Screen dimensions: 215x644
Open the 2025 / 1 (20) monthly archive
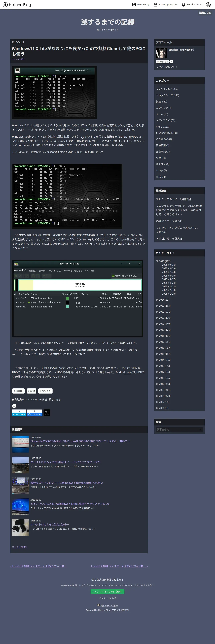(x=169, y=294)
